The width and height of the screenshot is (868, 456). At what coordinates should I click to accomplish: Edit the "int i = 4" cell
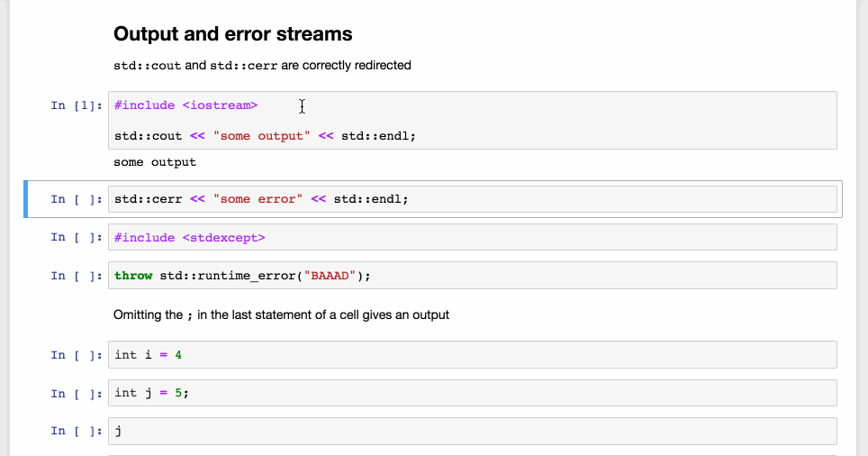pos(472,355)
